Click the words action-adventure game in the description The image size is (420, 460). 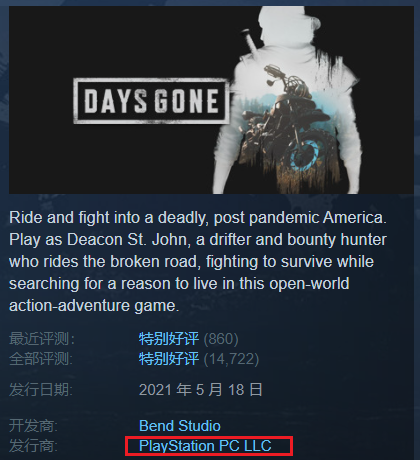point(94,306)
